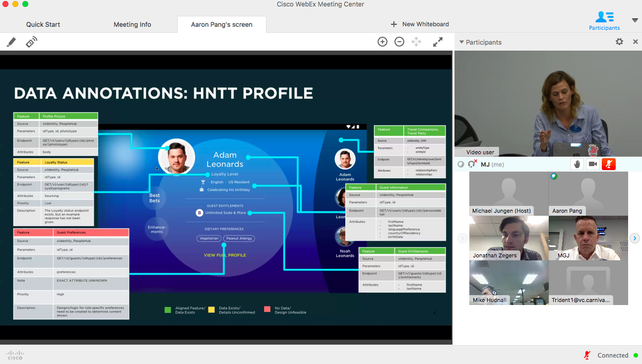Enter full-screen view of shared content
The width and height of the screenshot is (642, 364).
pyautogui.click(x=438, y=42)
